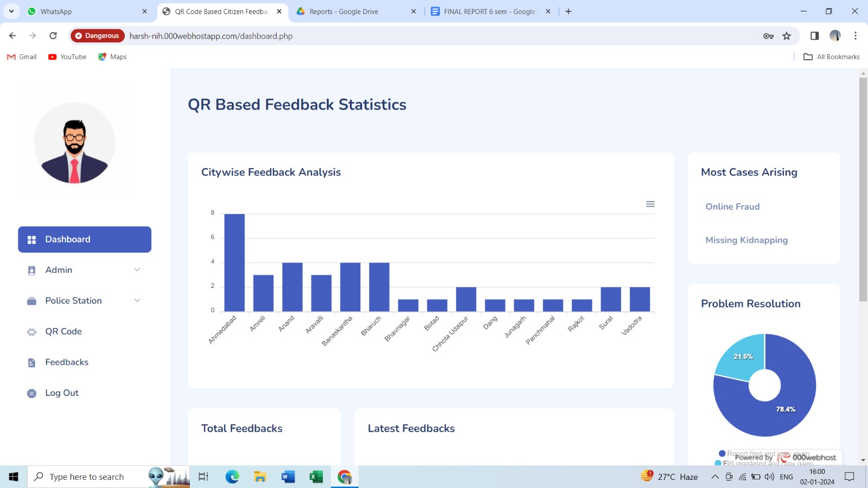Click the Dashboard grid icon
868x488 pixels.
(31, 240)
